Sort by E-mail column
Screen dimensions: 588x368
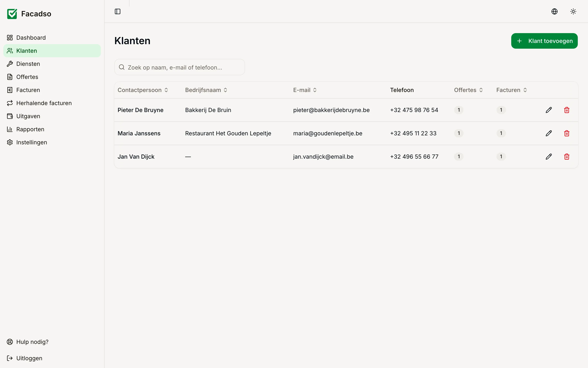[x=305, y=90]
